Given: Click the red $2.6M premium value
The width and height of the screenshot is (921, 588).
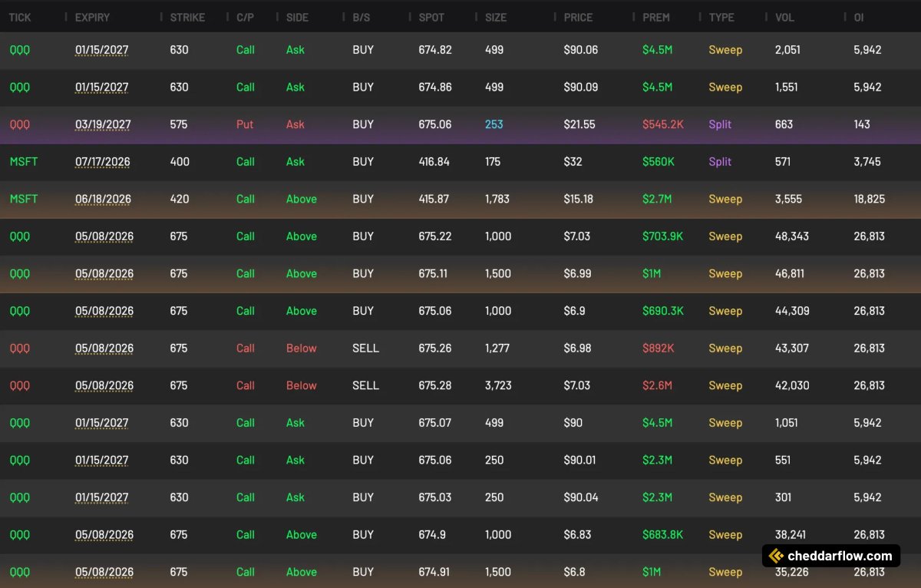Looking at the screenshot, I should coord(657,385).
